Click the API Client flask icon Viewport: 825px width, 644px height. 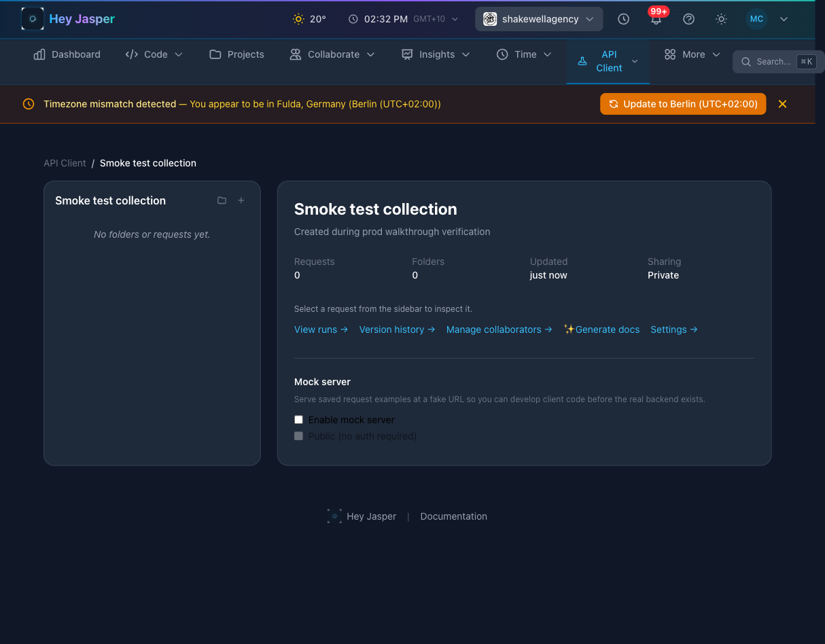pos(582,61)
